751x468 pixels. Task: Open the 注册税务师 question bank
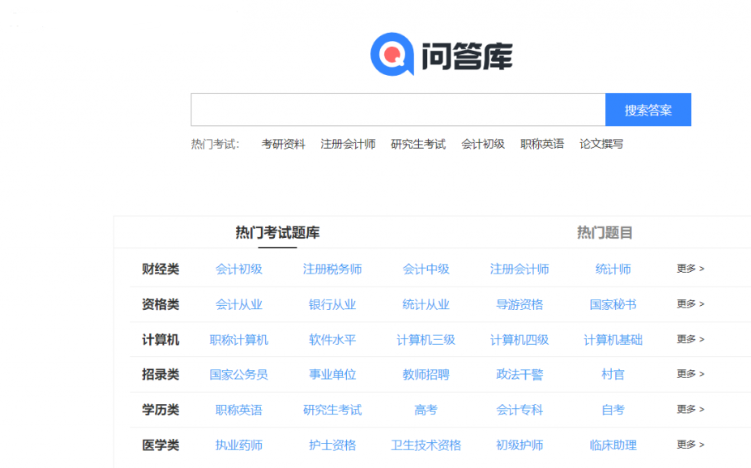click(x=332, y=269)
